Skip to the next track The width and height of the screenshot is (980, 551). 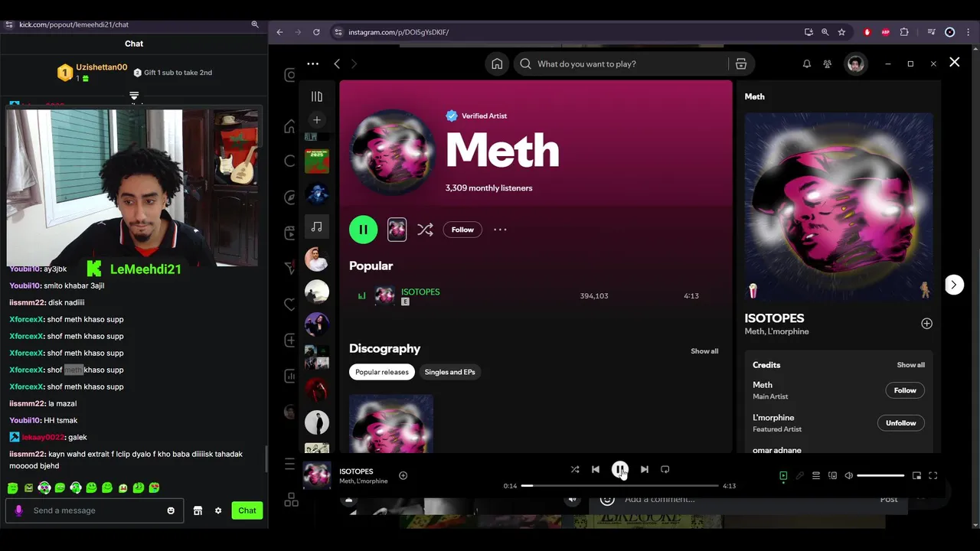coord(644,469)
